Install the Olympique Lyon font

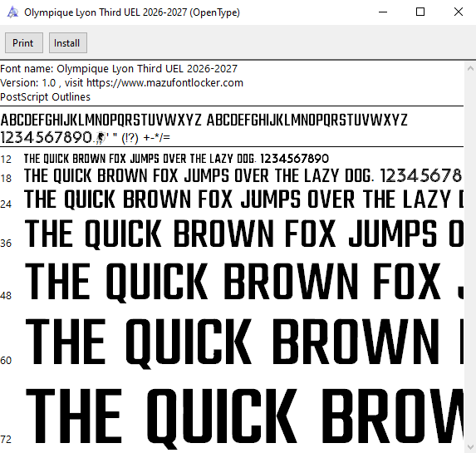tap(68, 43)
